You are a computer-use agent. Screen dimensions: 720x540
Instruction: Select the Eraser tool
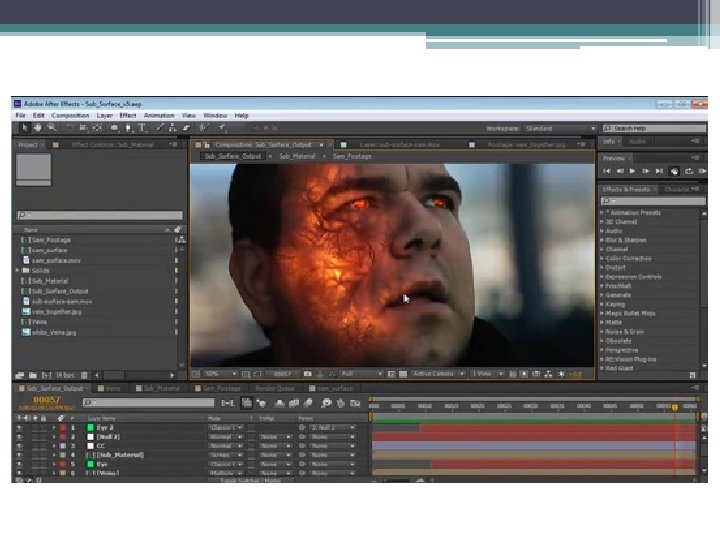click(x=186, y=128)
